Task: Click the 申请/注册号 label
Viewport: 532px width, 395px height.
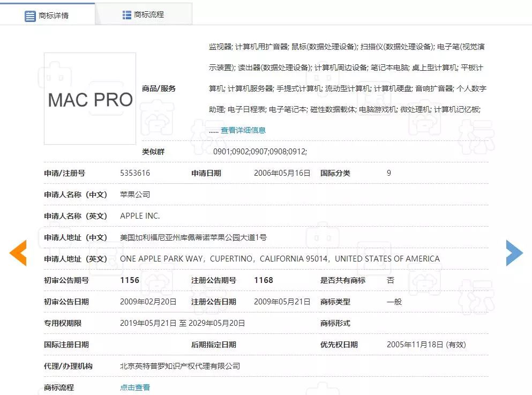Action: pyautogui.click(x=64, y=173)
